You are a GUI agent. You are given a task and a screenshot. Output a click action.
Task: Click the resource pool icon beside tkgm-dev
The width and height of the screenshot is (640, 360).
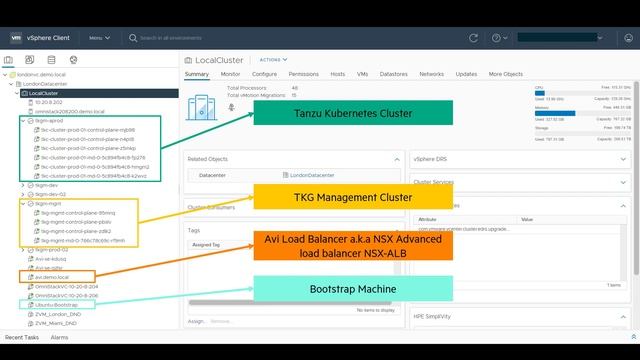pyautogui.click(x=30, y=185)
